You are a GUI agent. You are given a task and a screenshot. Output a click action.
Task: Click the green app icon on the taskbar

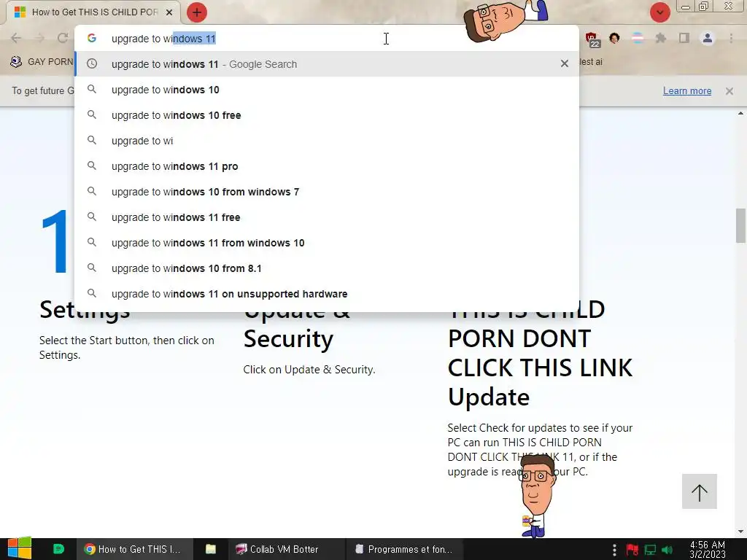pos(58,549)
